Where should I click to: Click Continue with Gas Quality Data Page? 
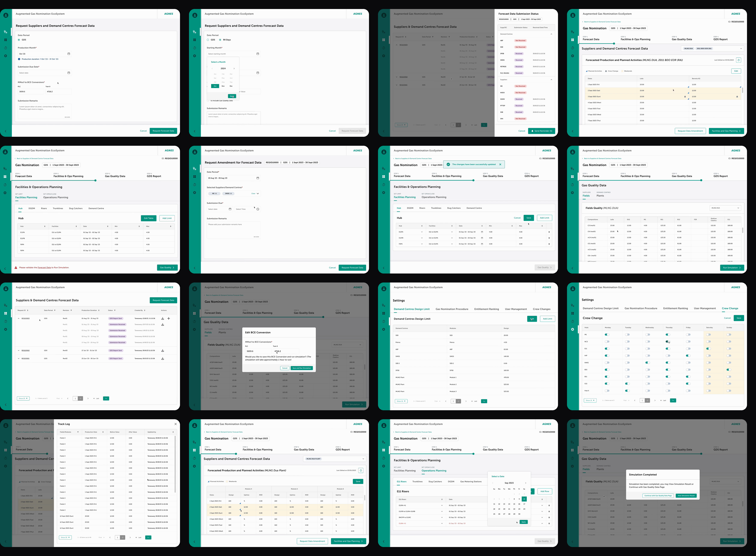[658, 496]
